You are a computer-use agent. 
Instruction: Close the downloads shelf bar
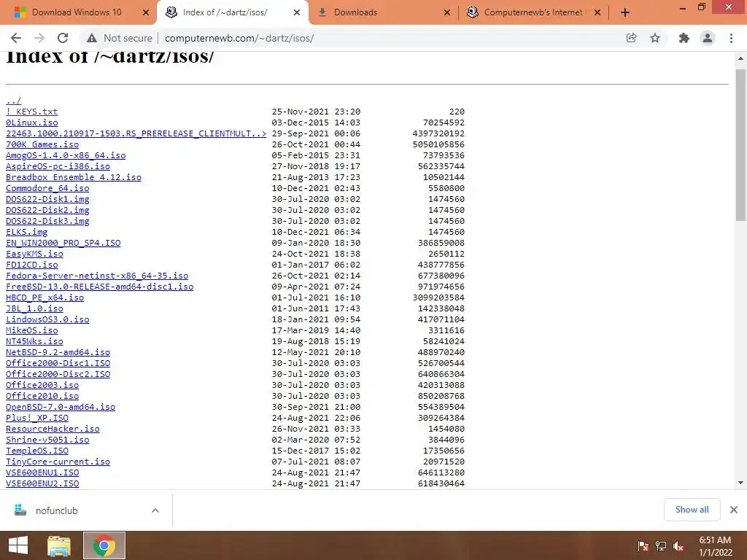click(734, 510)
